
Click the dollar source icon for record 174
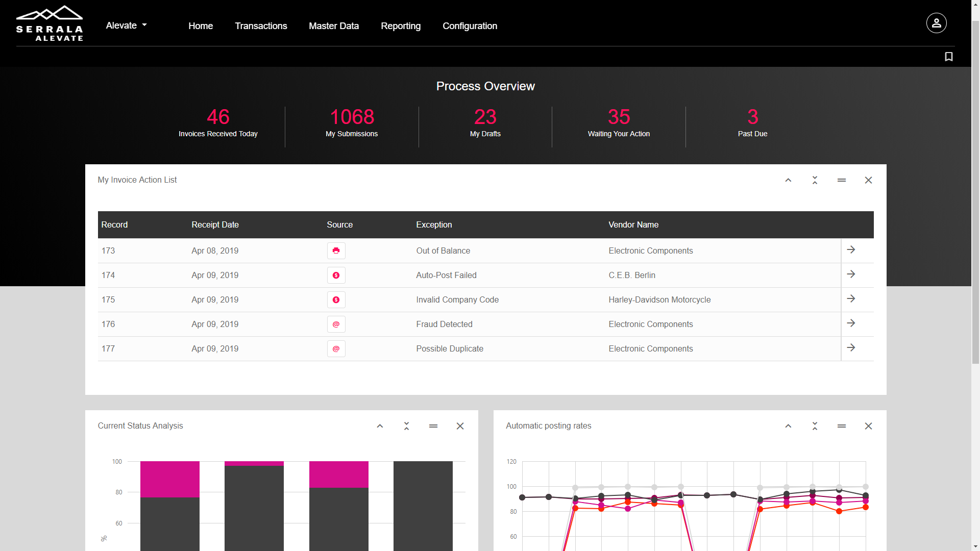pos(336,275)
